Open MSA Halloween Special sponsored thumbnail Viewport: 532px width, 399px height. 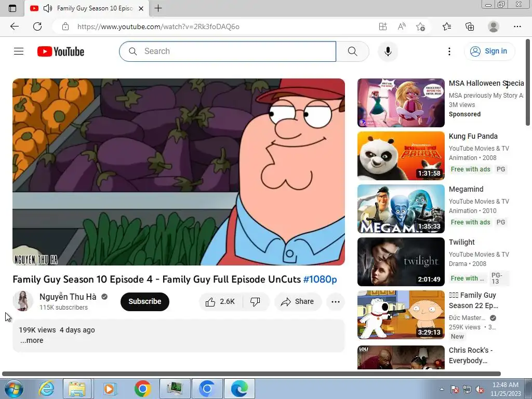[401, 103]
